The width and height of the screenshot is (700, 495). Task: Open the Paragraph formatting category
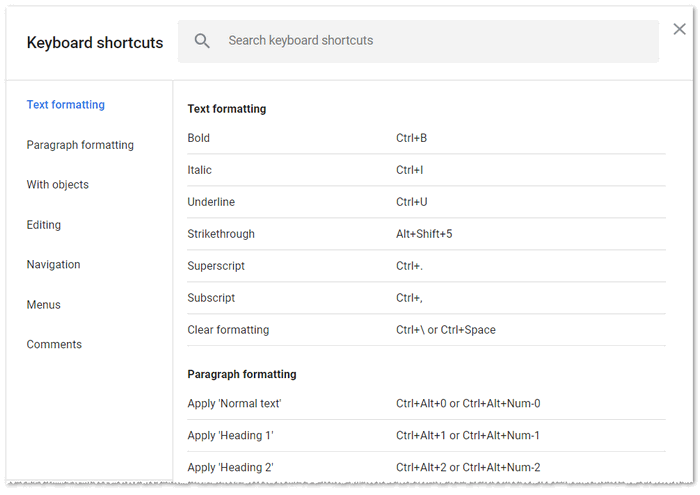pos(80,145)
